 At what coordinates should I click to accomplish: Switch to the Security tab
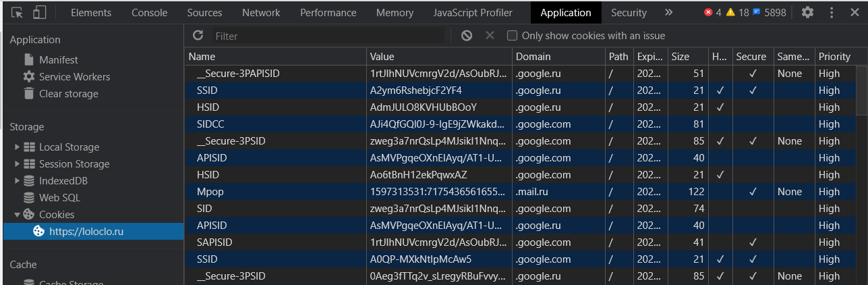629,13
